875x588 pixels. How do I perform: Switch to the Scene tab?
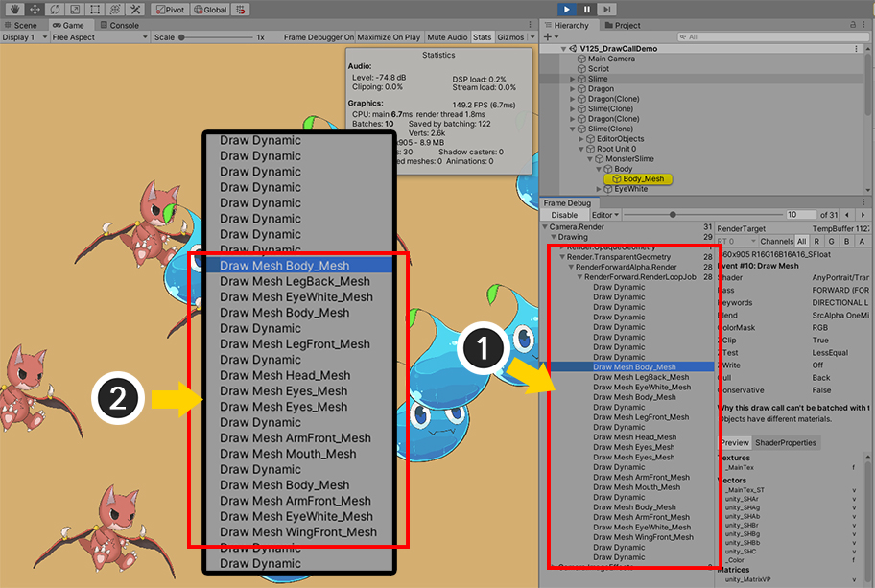[x=21, y=25]
